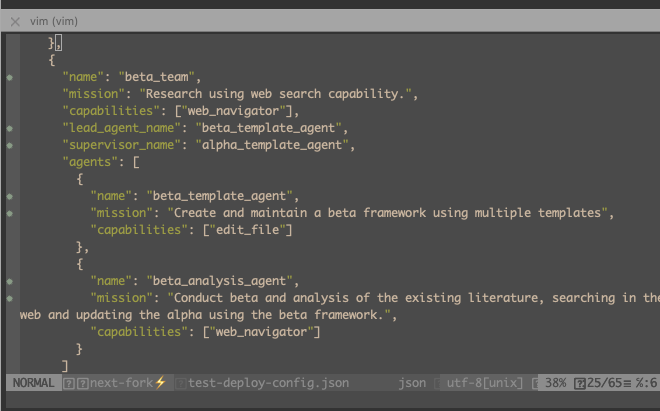Image resolution: width=660 pixels, height=411 pixels.
Task: Click the wrapped line "web and updating the alpha"
Action: (205, 315)
